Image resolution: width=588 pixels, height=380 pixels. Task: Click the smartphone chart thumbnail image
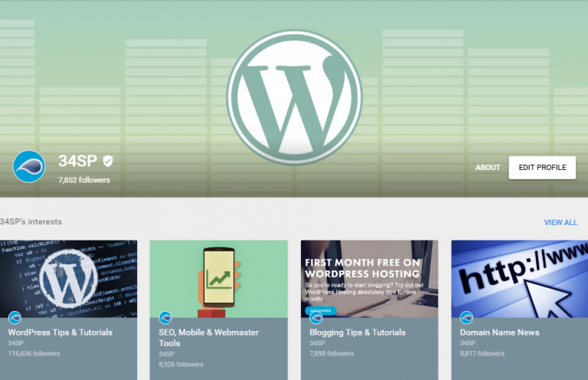point(218,276)
